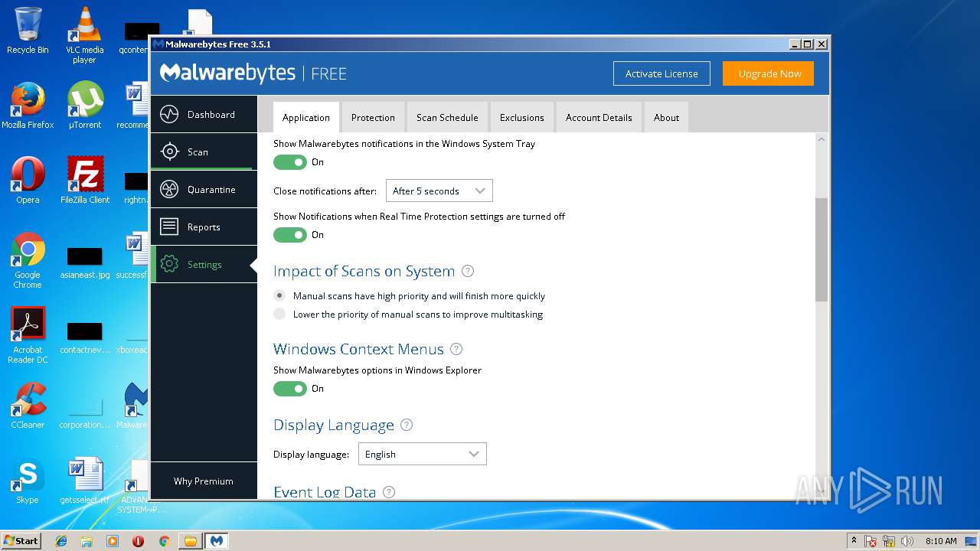
Task: Open help icon for Windows Context Menus
Action: click(x=456, y=349)
